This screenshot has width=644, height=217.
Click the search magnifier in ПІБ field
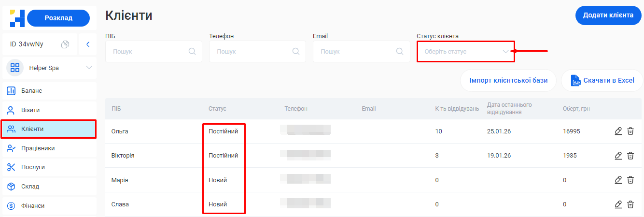point(192,51)
